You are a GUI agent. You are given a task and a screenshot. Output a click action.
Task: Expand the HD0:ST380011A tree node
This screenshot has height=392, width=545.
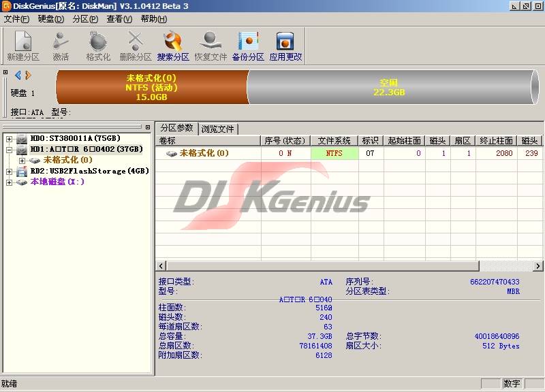click(x=10, y=139)
